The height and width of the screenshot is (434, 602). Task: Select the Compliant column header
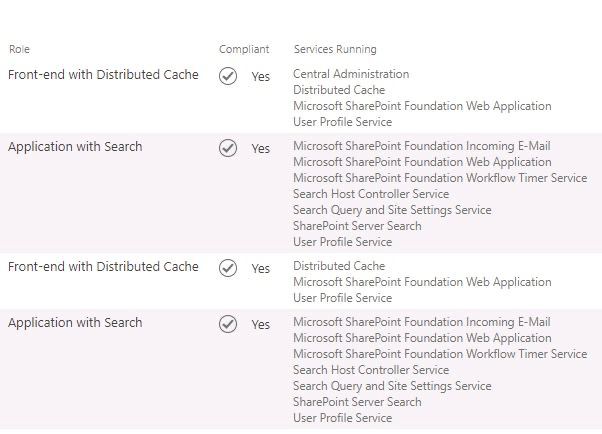click(244, 49)
